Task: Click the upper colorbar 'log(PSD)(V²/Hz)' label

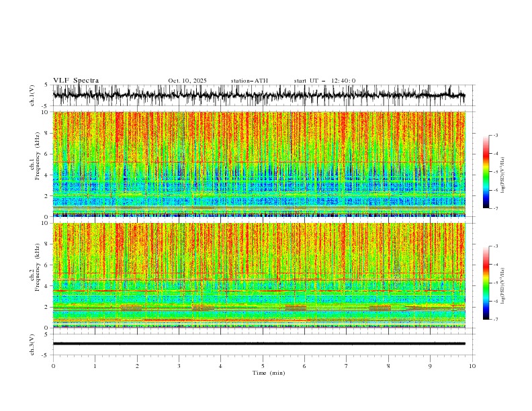Action: coord(502,175)
